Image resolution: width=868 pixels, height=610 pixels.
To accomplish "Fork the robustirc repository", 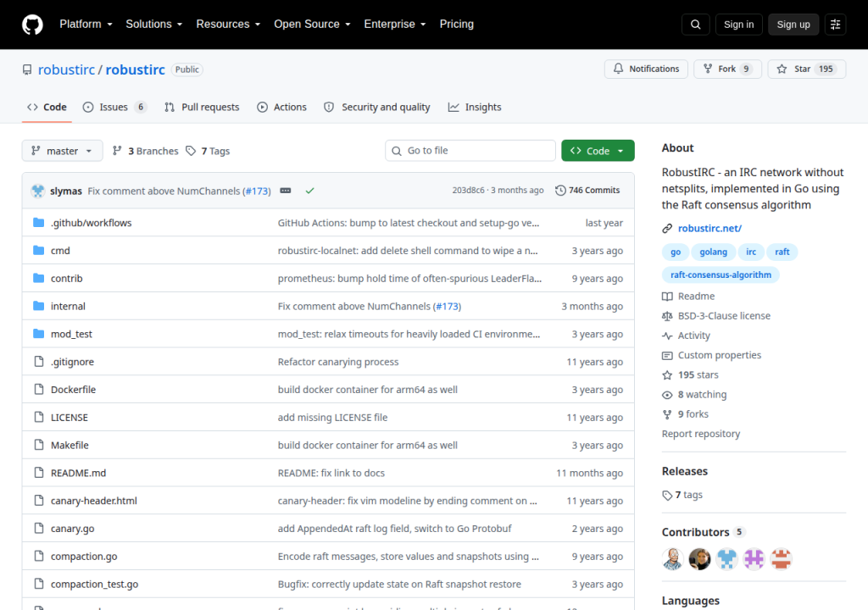I will point(727,69).
